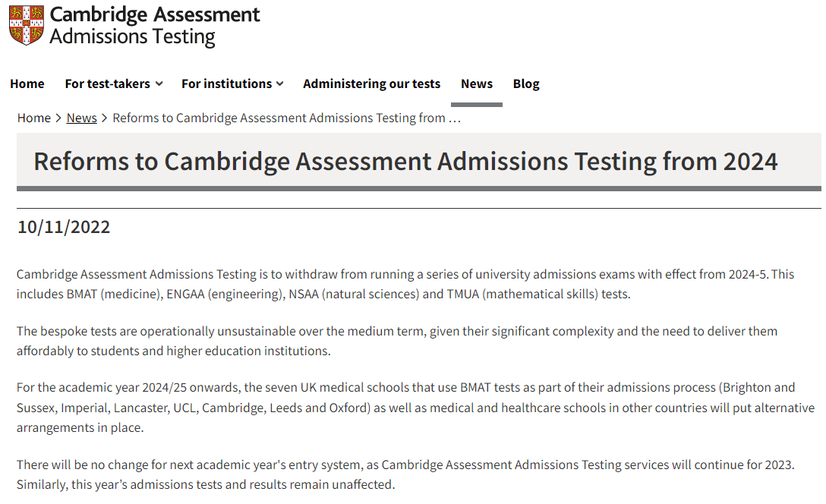The width and height of the screenshot is (826, 504).
Task: Click the article date 10/11/2022
Action: pyautogui.click(x=64, y=227)
